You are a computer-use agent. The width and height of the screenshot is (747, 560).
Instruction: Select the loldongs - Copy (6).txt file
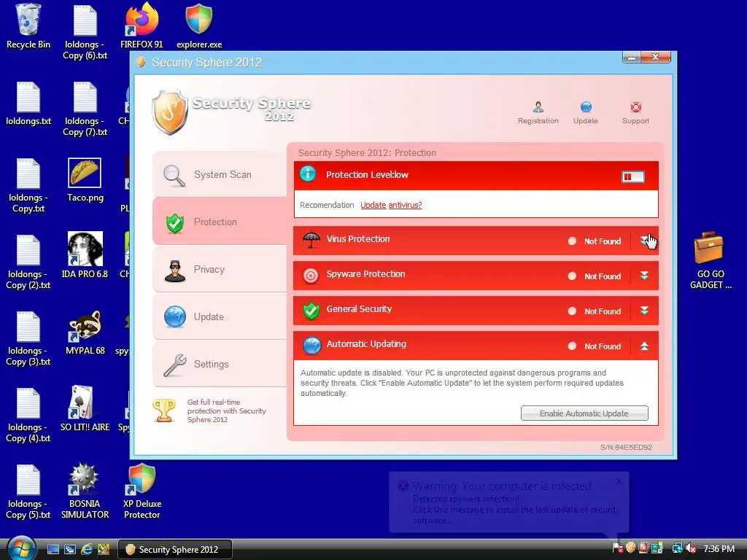pos(85,32)
